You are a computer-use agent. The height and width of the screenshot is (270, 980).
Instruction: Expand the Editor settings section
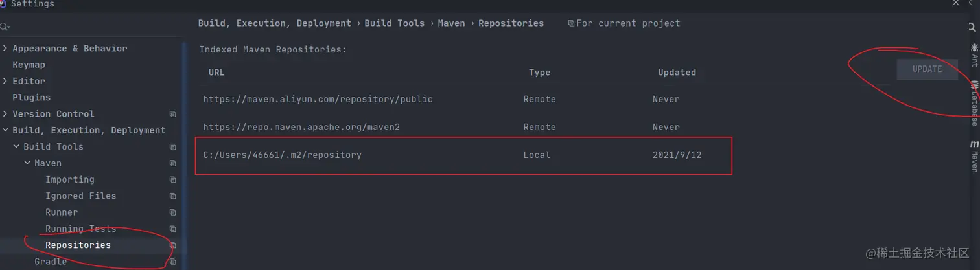point(5,81)
